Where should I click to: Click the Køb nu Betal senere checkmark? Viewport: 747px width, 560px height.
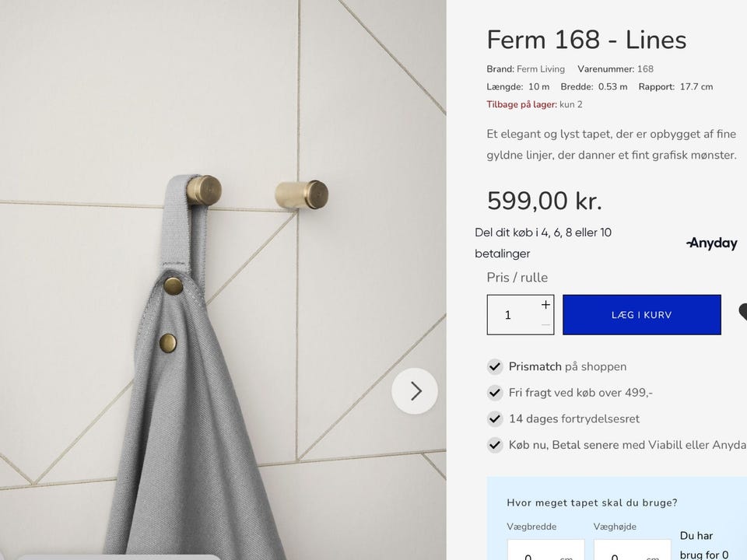click(x=495, y=445)
